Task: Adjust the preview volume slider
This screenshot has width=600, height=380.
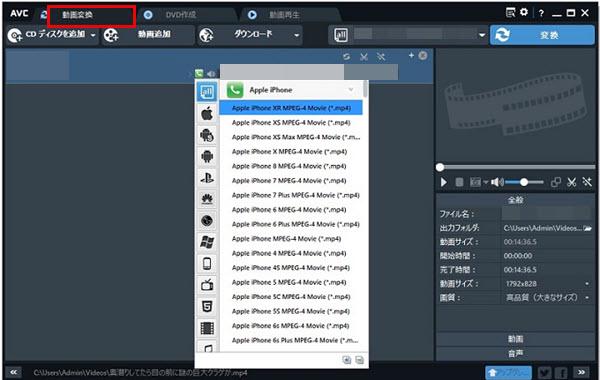Action: click(x=525, y=182)
